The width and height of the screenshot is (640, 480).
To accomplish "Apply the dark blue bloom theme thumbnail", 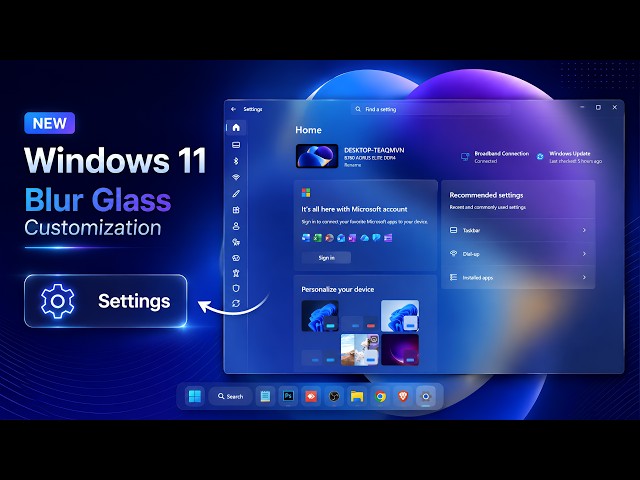I will click(x=320, y=316).
